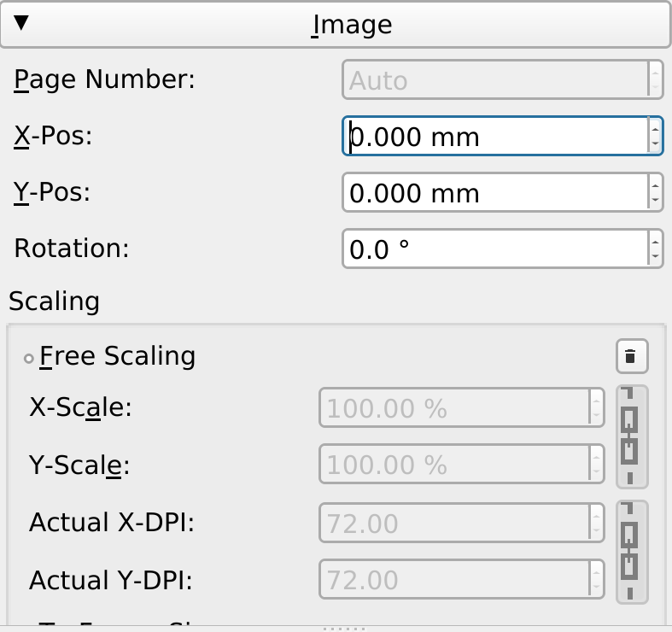Screen dimensions: 672x632
Task: Click the trash icon beside Free Scaling
Action: pos(631,356)
